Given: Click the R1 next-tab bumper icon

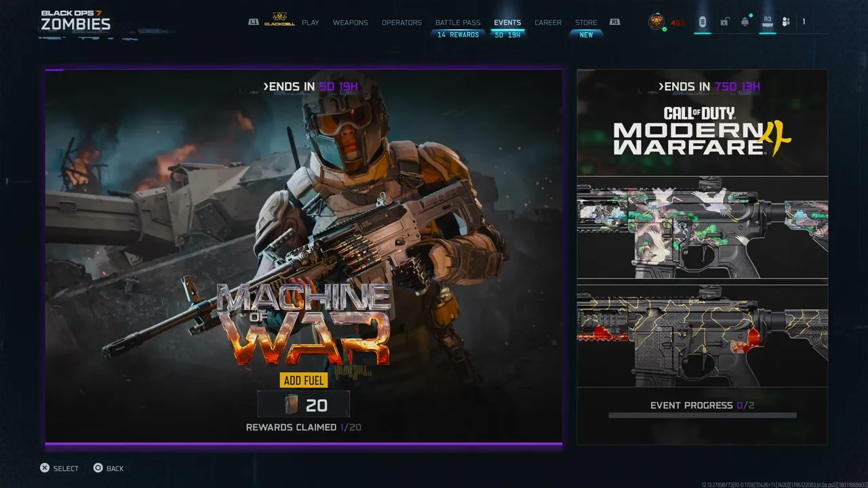Looking at the screenshot, I should [614, 22].
